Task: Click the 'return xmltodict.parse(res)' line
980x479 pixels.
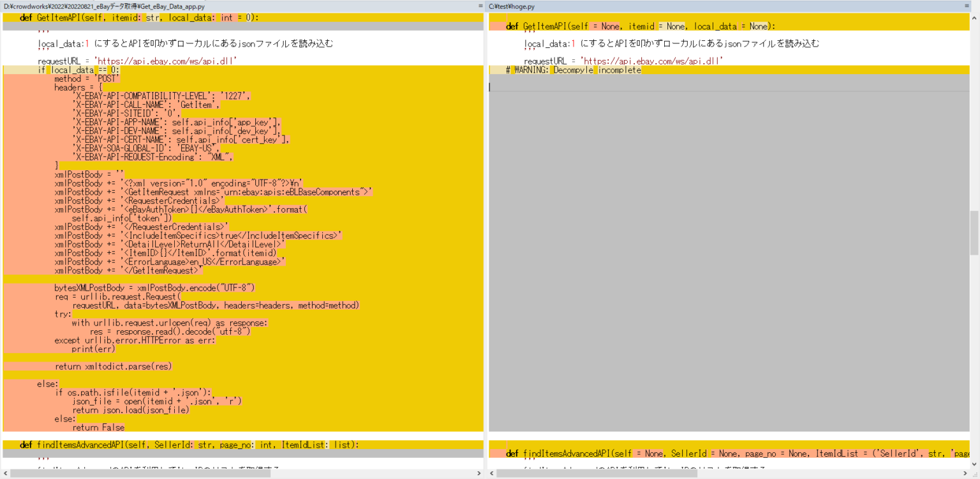Action: [x=113, y=367]
